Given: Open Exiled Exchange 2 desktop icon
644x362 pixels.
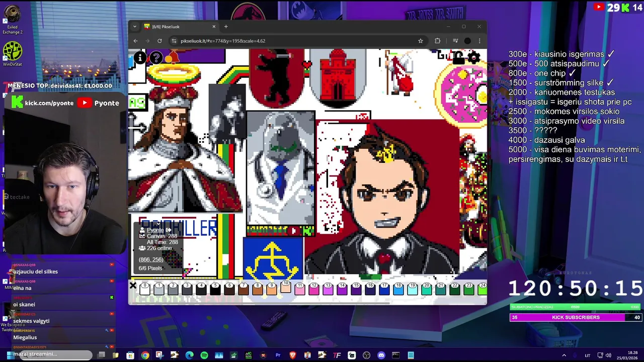Looking at the screenshot, I should tap(12, 20).
